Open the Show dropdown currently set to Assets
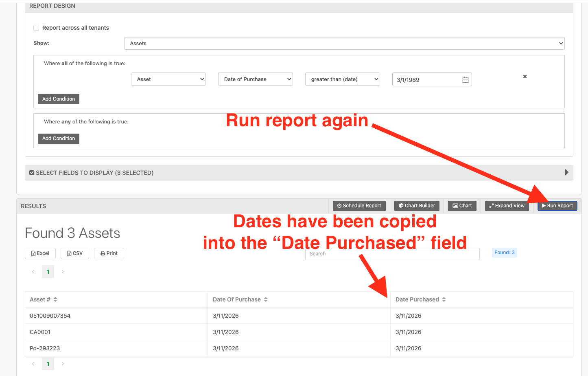 tap(344, 43)
